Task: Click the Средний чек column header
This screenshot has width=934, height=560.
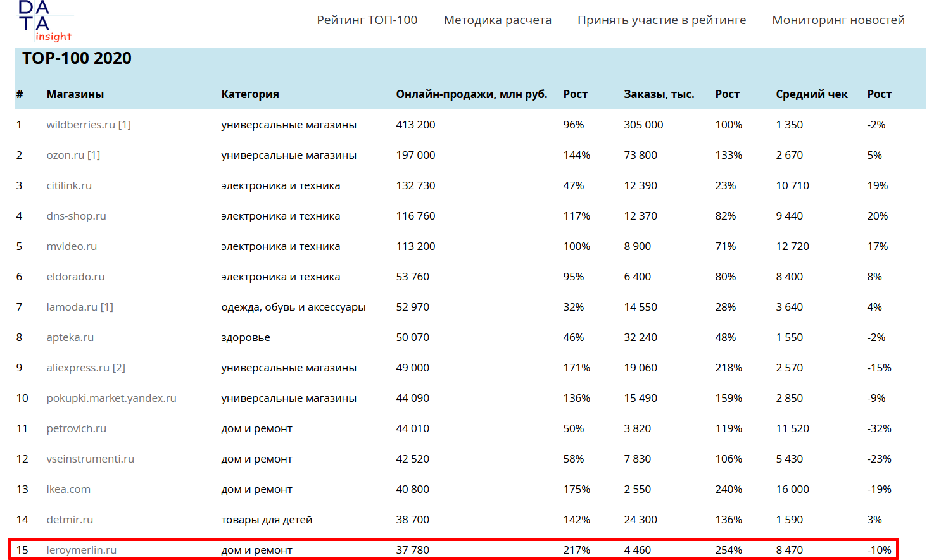Action: (x=811, y=94)
